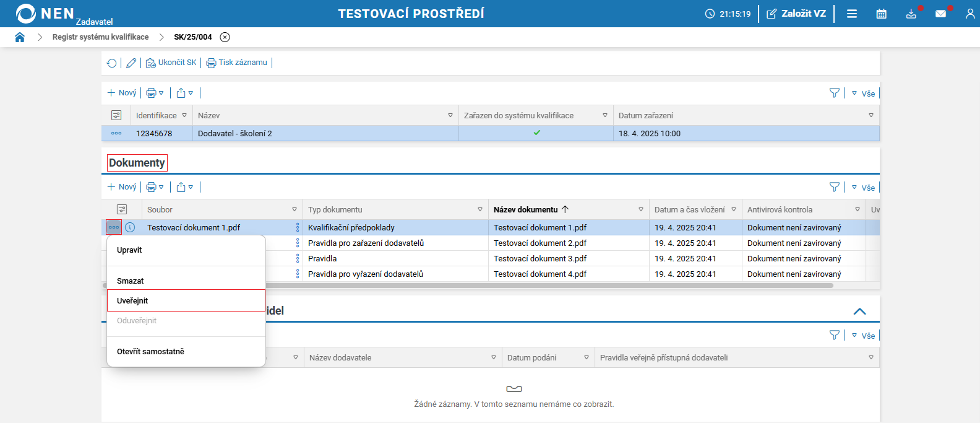Click the refresh icon in record toolbar
The height and width of the screenshot is (423, 980).
point(112,63)
